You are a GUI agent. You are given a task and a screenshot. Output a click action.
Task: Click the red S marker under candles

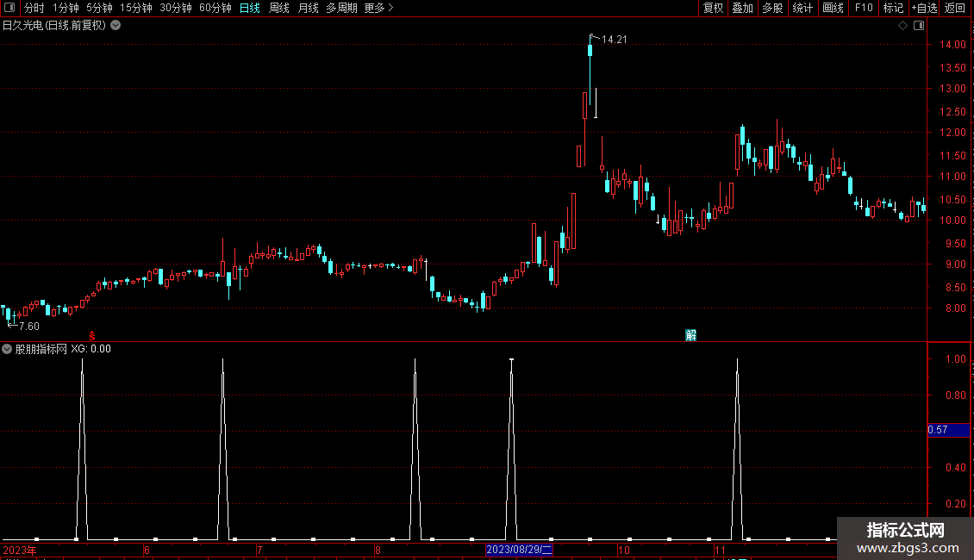(x=92, y=336)
